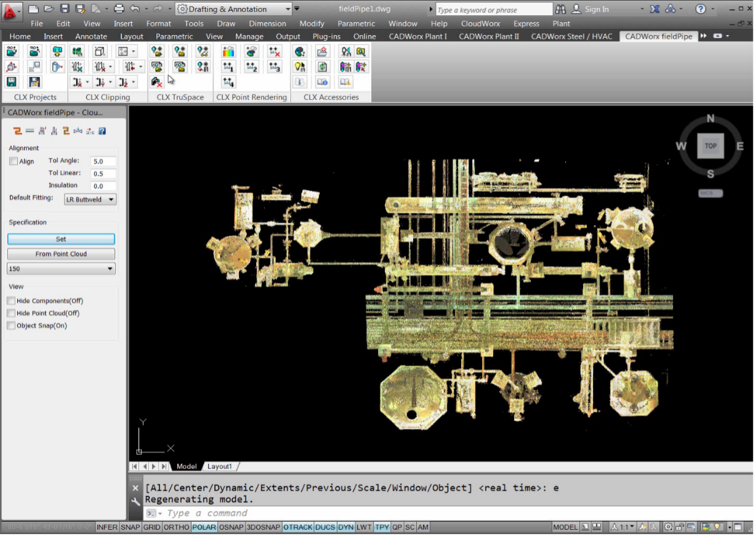Click the rainbow color map point rendering icon
The width and height of the screenshot is (756, 536).
(x=228, y=52)
